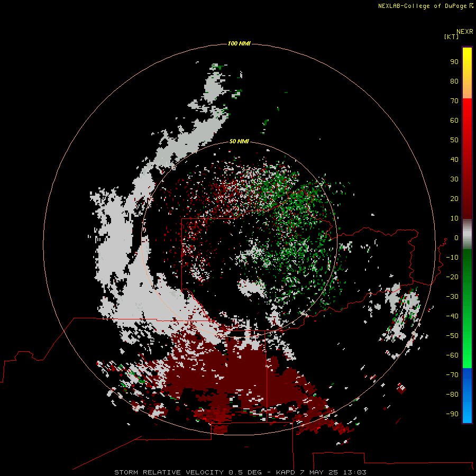Click the -20 value on the velocity scale
This screenshot has height=476, width=476.
(452, 277)
